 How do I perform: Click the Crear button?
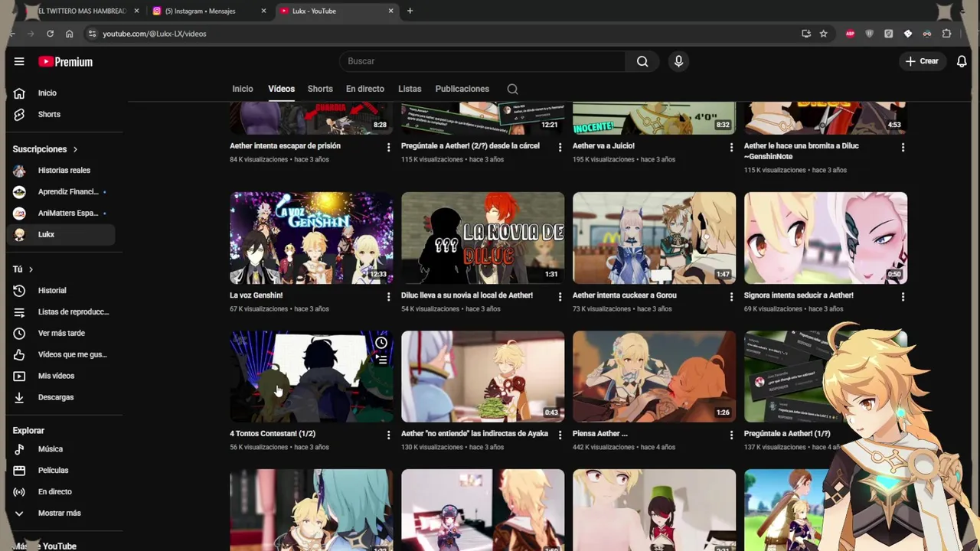point(922,61)
